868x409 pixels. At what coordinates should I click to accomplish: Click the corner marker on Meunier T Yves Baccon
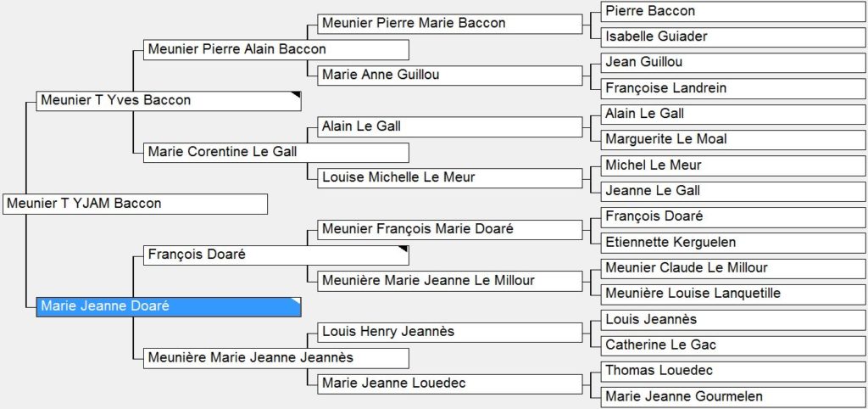click(x=297, y=95)
